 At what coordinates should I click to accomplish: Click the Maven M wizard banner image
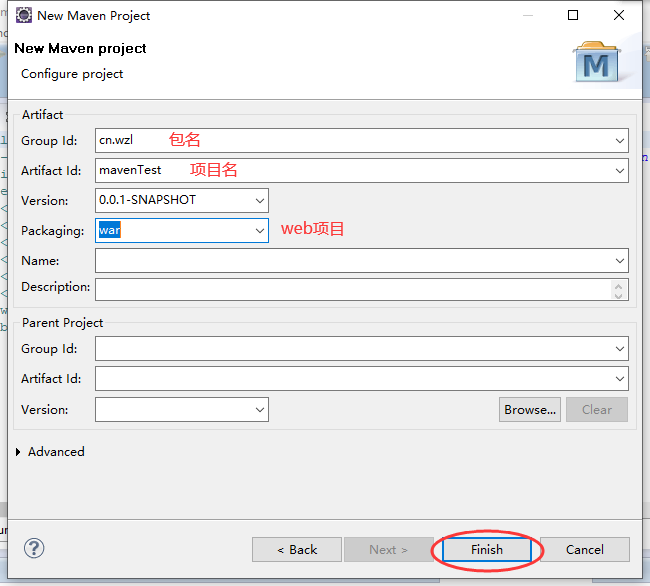tap(597, 62)
